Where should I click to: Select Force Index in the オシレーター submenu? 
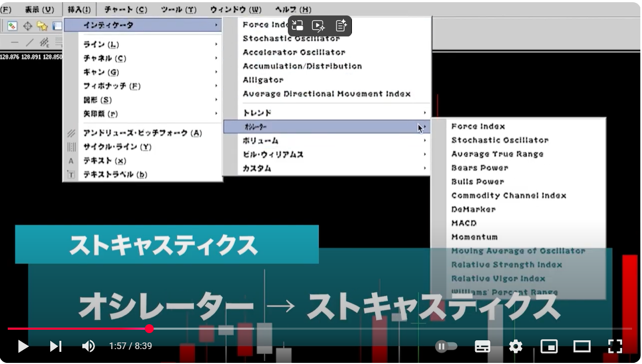[478, 126]
